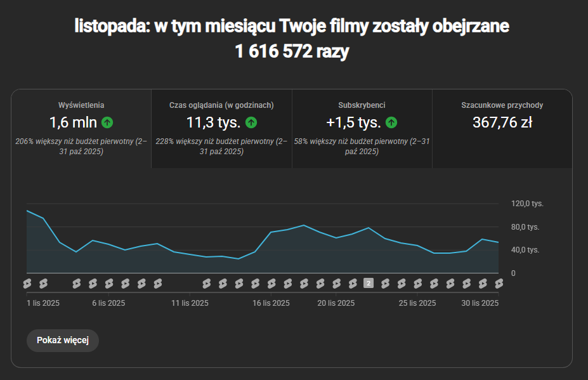Click the green arrow next to +1,5 tys.

pos(391,122)
